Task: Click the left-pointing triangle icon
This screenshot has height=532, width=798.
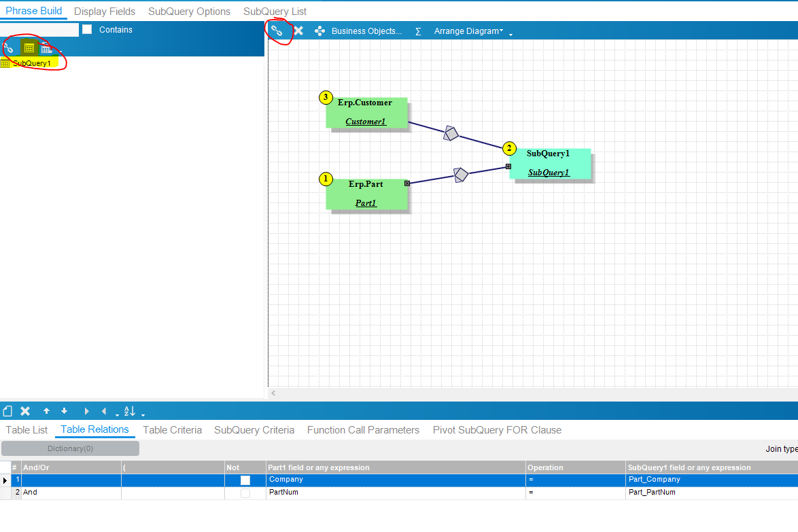Action: click(104, 411)
